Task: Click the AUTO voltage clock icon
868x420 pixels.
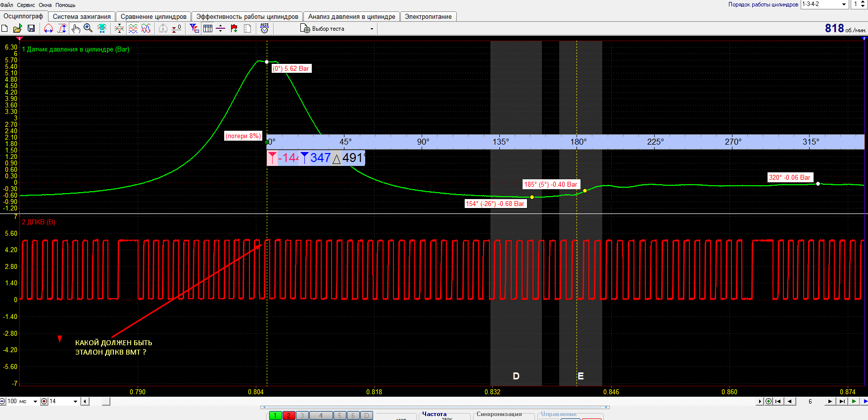Action: [265, 28]
